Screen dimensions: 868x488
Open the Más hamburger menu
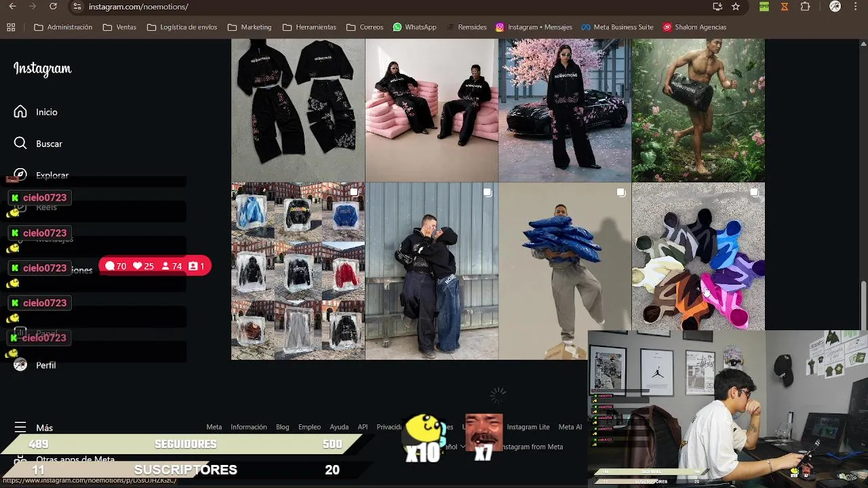pyautogui.click(x=33, y=428)
